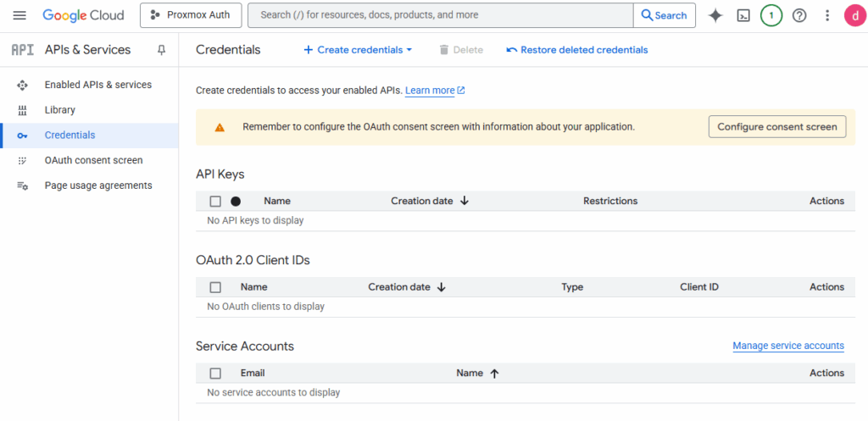
Task: Follow the Learn more link
Action: (x=430, y=90)
